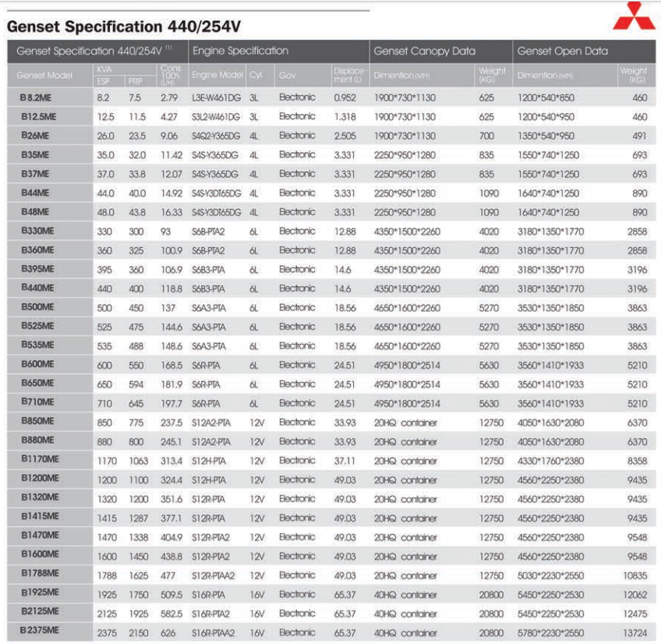Select model name 'B2375ME' in last row
This screenshot has height=644, width=661.
pos(39,631)
